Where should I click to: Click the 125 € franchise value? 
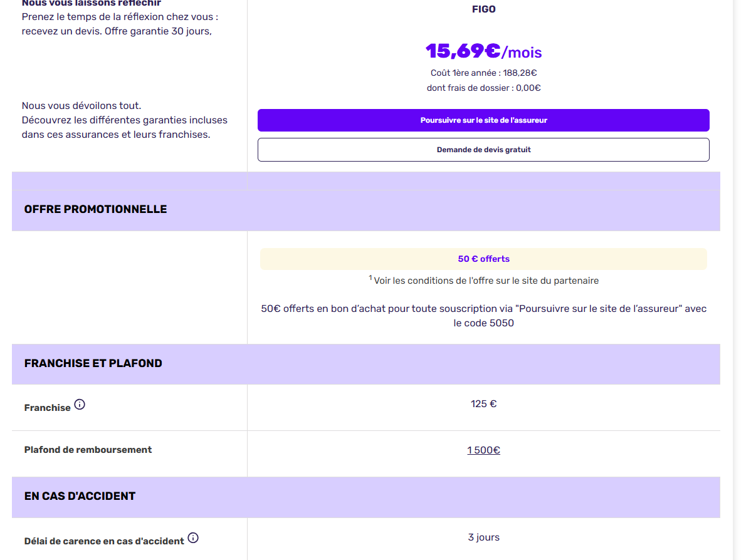coord(483,404)
